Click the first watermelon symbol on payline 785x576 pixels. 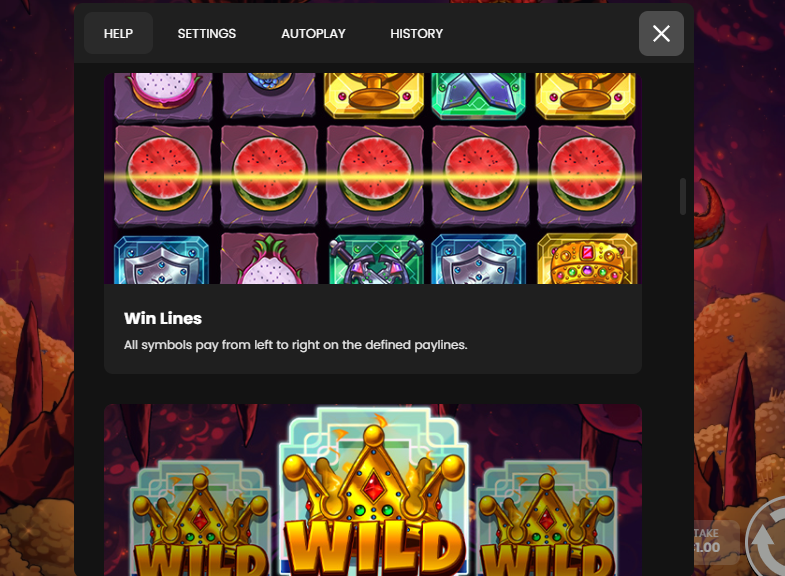(x=164, y=174)
